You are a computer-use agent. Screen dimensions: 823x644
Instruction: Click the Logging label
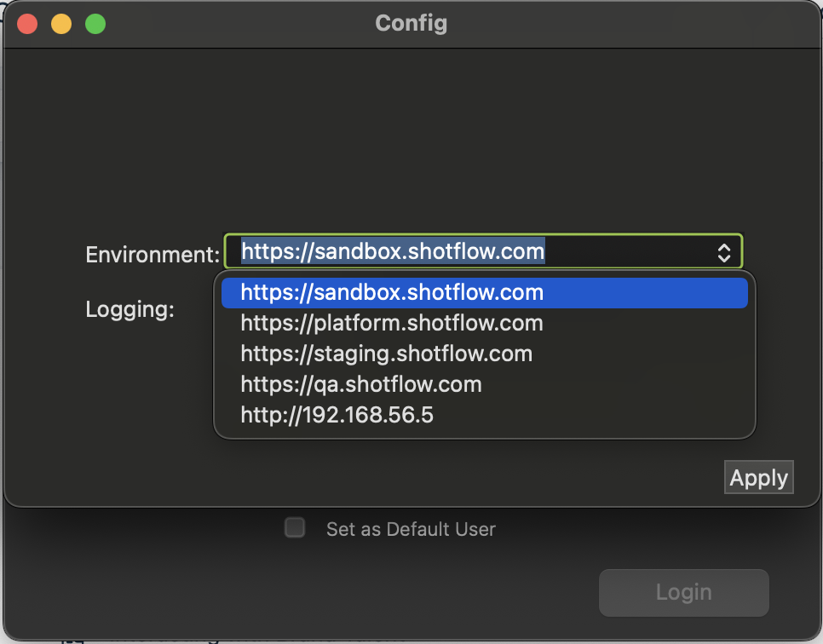(x=129, y=310)
